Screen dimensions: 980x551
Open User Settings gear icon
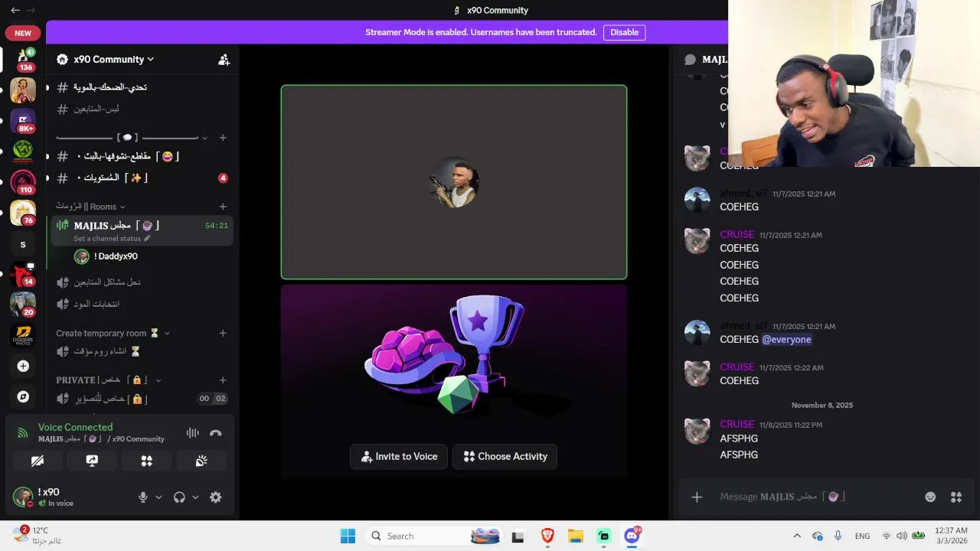pos(216,497)
